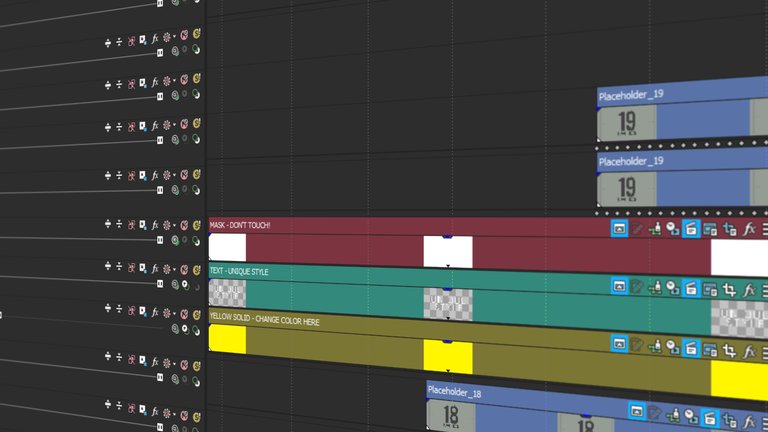768x432 pixels.
Task: Solo the YELLOW SOLID track
Action: pos(196,314)
